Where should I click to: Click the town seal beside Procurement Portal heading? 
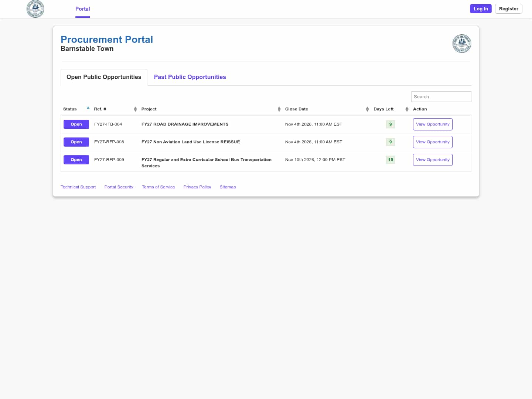point(462,44)
